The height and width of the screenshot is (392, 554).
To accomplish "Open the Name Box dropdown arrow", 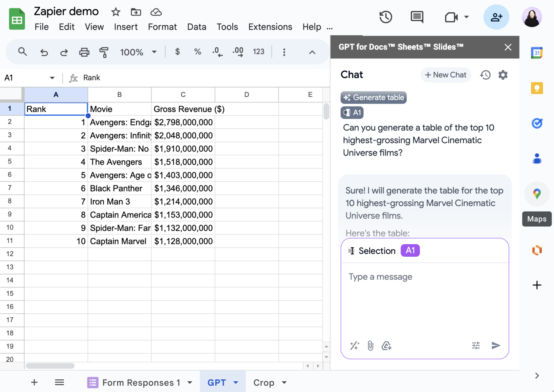I will 52,78.
